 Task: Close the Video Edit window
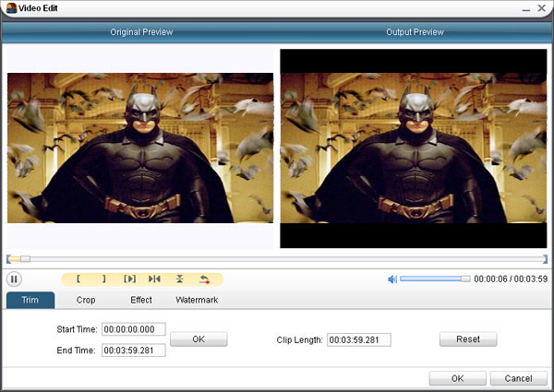point(542,7)
